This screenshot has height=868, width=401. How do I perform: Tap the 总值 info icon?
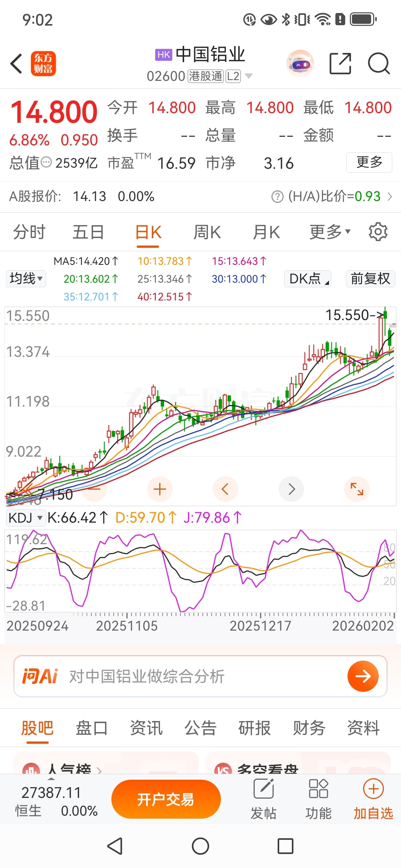coord(46,162)
